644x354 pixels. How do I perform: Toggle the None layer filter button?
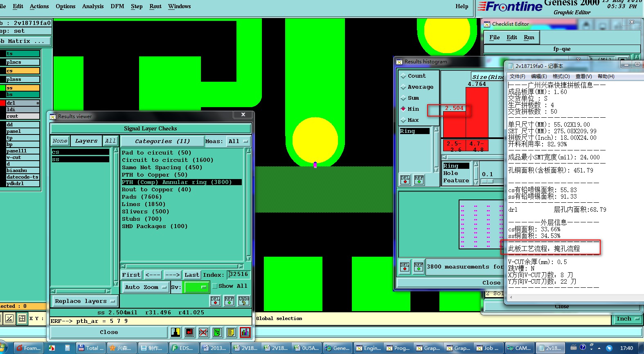60,141
